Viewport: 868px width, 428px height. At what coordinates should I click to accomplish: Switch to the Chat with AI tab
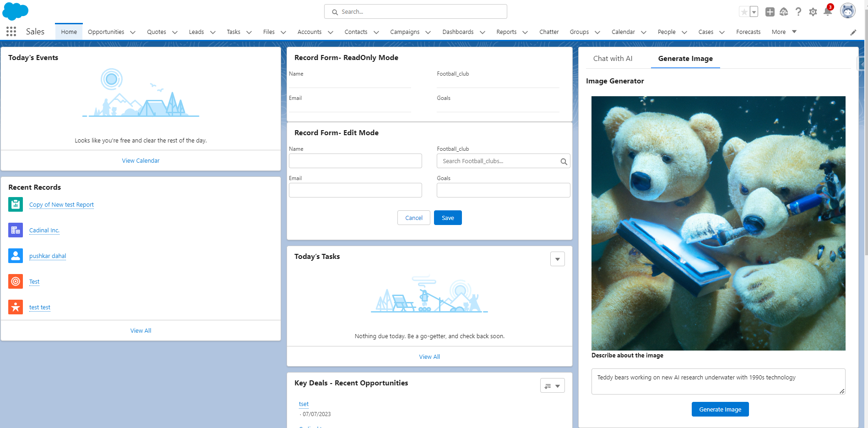(x=613, y=59)
